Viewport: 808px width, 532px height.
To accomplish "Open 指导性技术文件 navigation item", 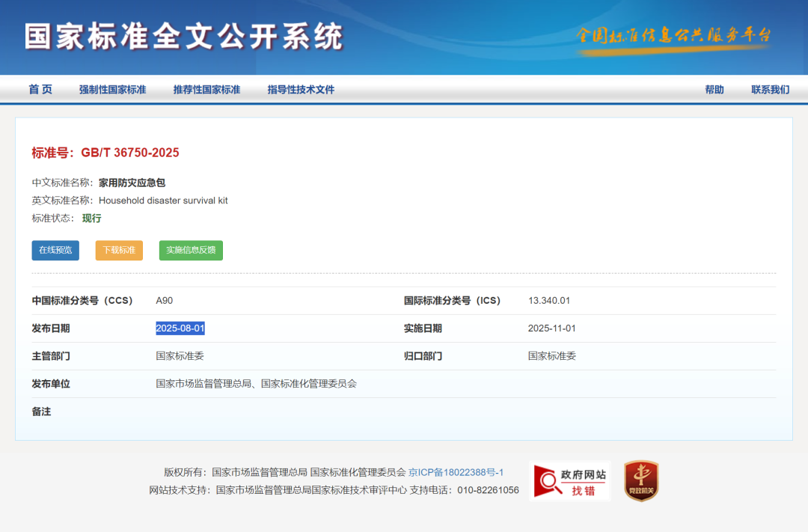I will coord(301,90).
